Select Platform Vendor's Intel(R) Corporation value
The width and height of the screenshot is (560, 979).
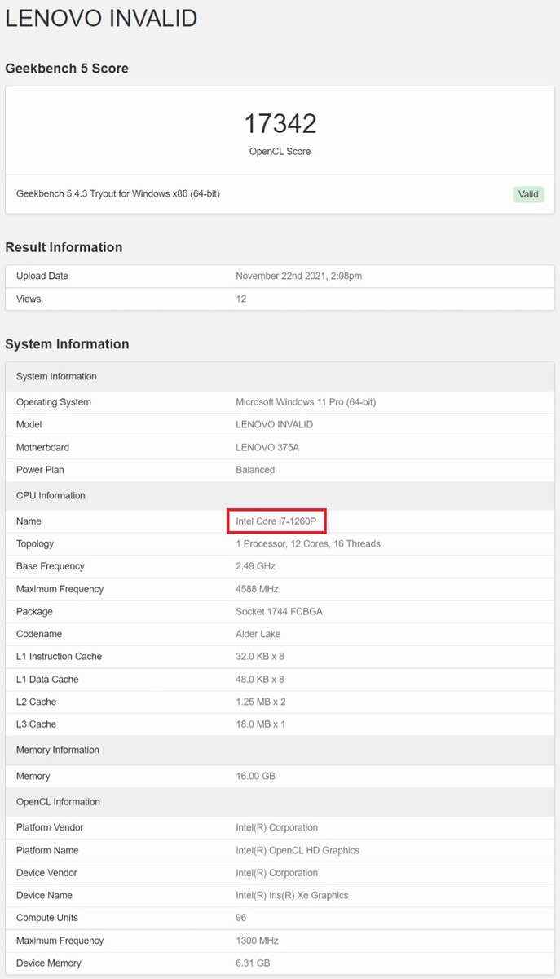click(277, 827)
